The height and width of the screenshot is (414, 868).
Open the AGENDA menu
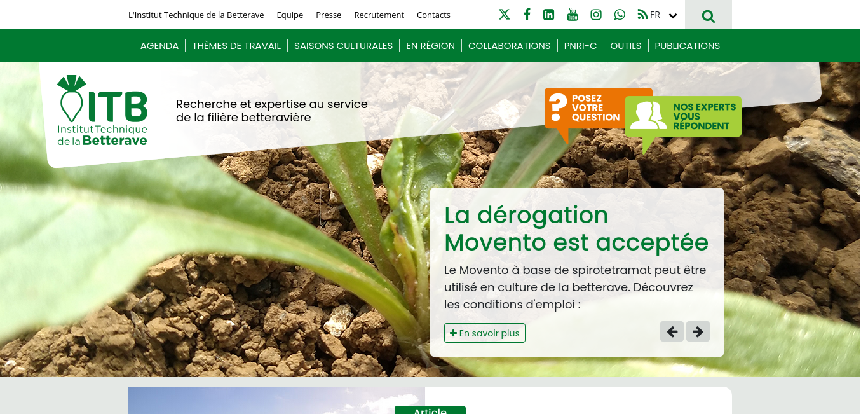159,46
